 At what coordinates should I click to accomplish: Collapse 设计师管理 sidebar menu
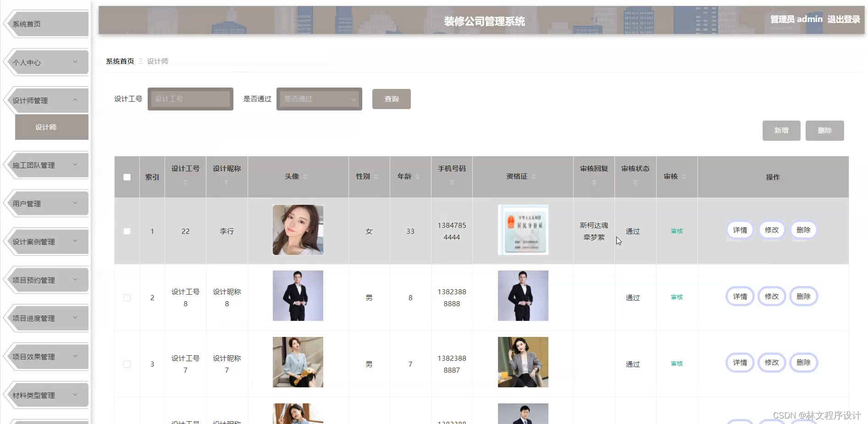click(47, 100)
